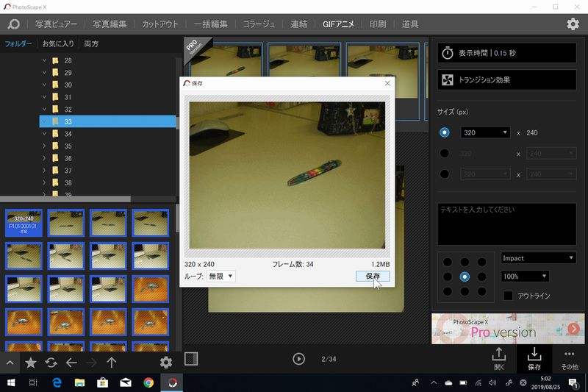Open the loop (ループ) dropdown in save dialog
Screen dimensions: 588x392
pos(220,276)
